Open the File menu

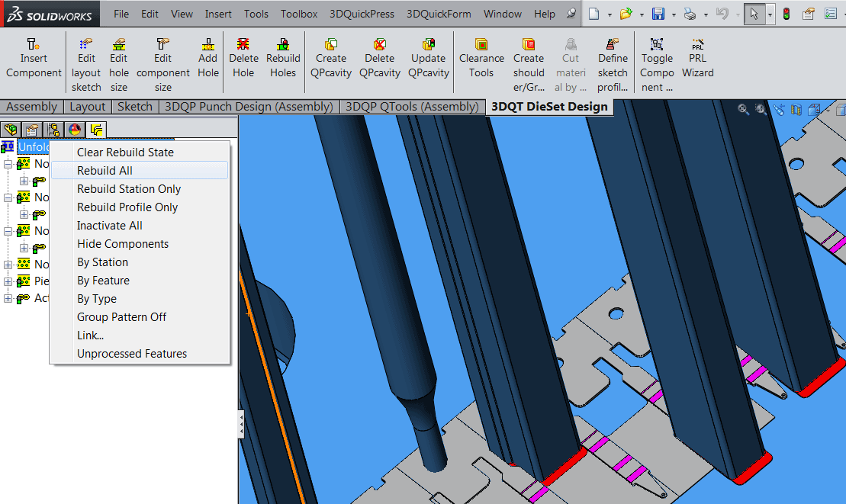(121, 14)
